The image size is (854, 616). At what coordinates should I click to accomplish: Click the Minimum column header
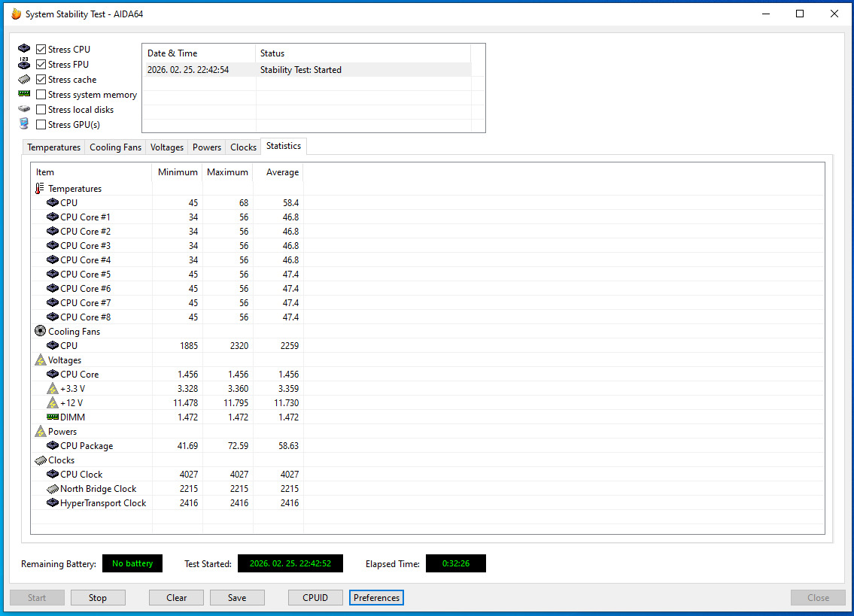click(178, 172)
